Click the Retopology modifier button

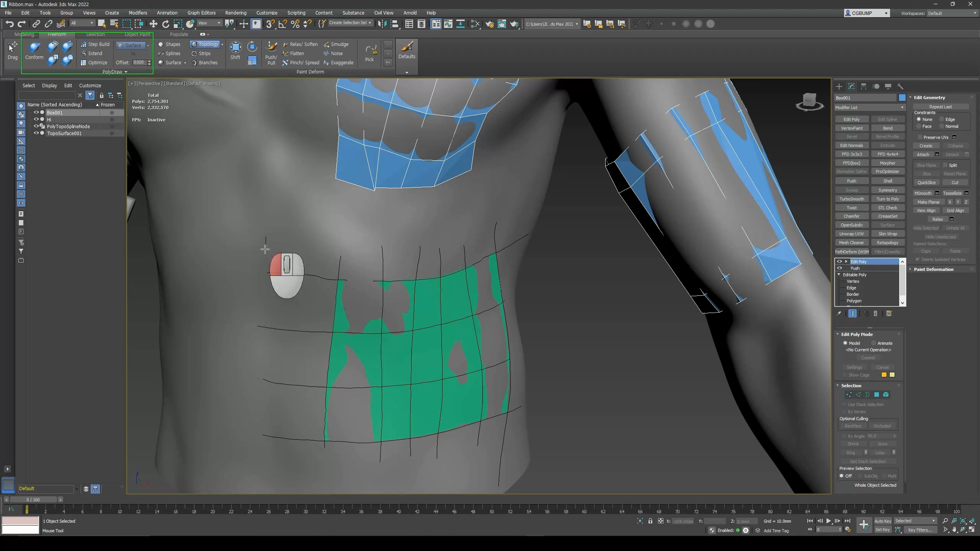(887, 243)
